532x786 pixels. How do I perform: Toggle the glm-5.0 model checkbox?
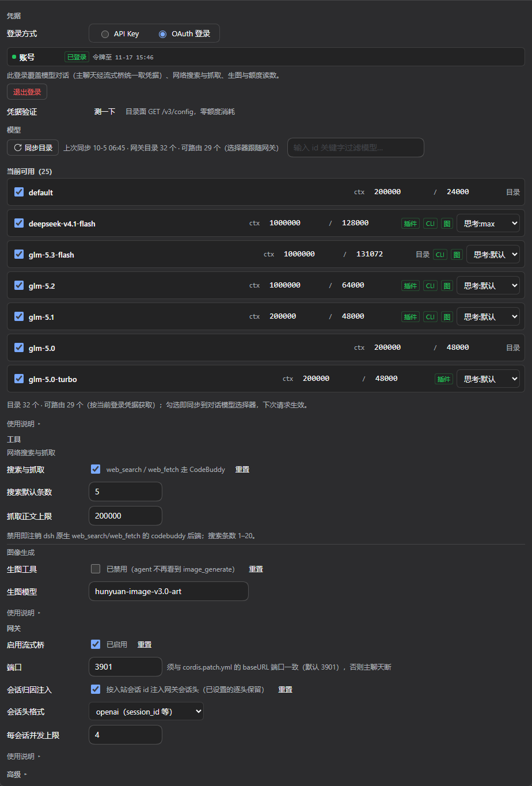coord(19,347)
